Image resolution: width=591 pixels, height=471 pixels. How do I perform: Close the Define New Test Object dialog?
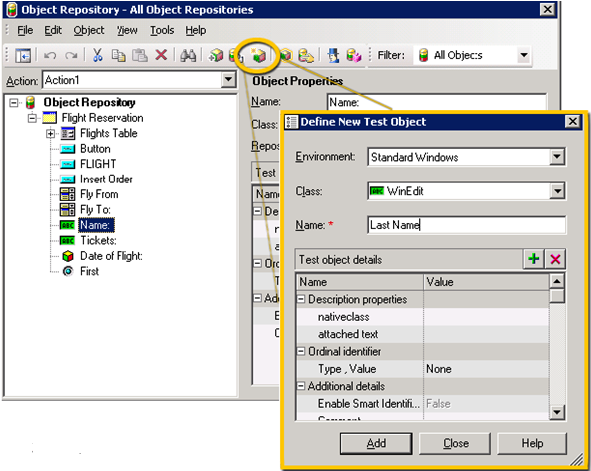pyautogui.click(x=573, y=121)
